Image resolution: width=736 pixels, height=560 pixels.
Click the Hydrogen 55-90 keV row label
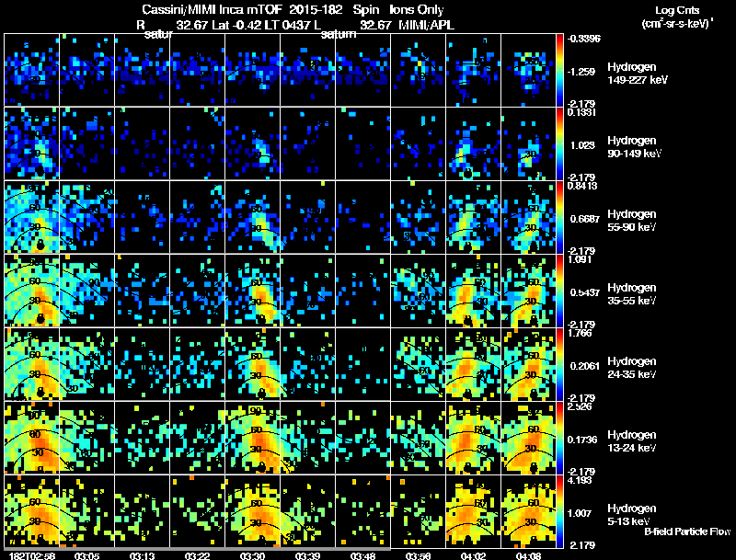click(x=632, y=221)
